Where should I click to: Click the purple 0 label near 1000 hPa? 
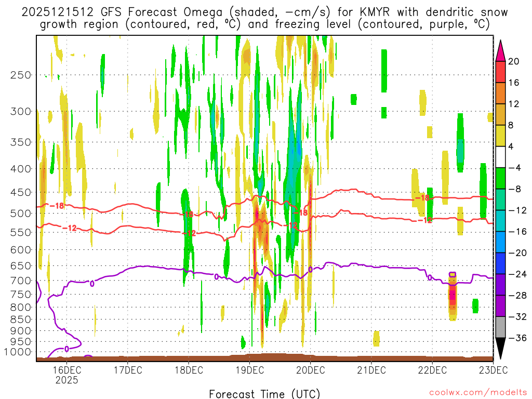(x=66, y=349)
